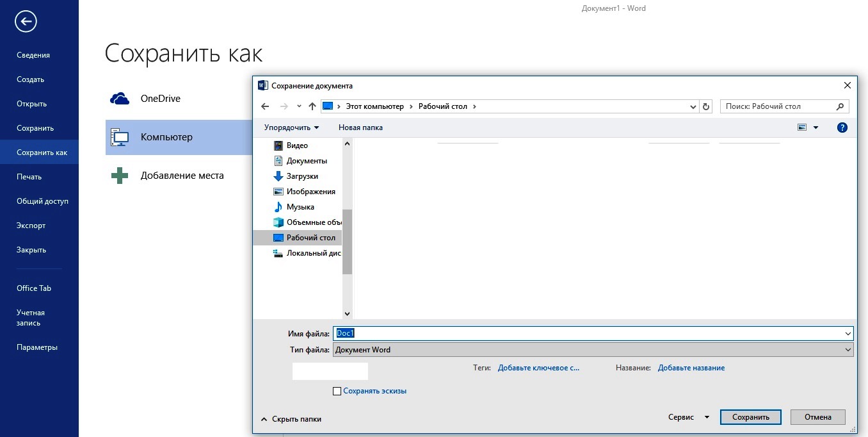The width and height of the screenshot is (868, 437).
Task: Click the Документы folder icon
Action: click(x=278, y=161)
